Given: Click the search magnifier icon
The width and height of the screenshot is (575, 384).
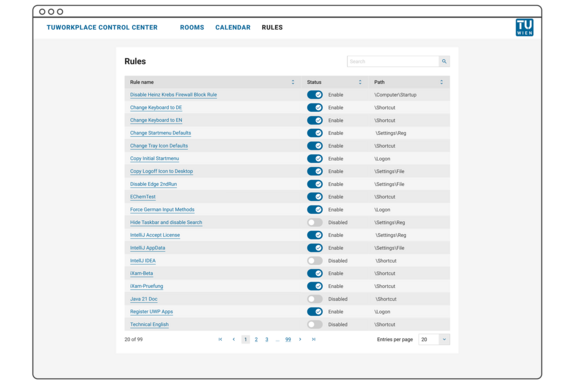Looking at the screenshot, I should [x=444, y=61].
